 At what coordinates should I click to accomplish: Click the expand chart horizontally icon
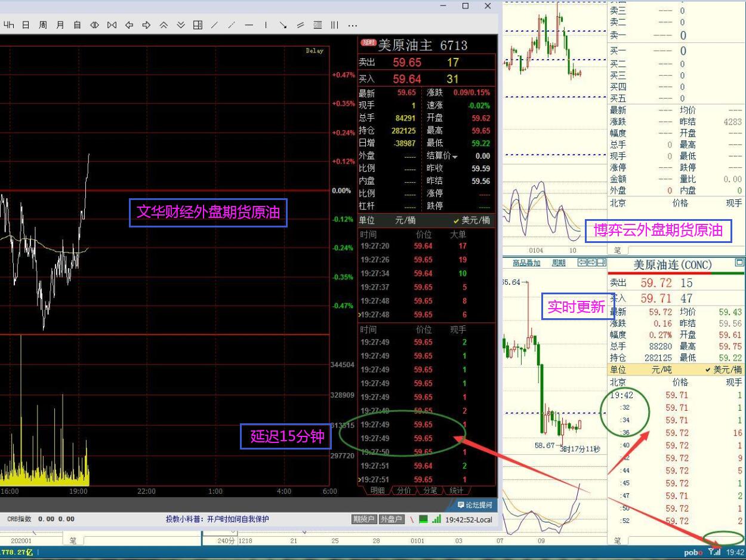[94, 25]
